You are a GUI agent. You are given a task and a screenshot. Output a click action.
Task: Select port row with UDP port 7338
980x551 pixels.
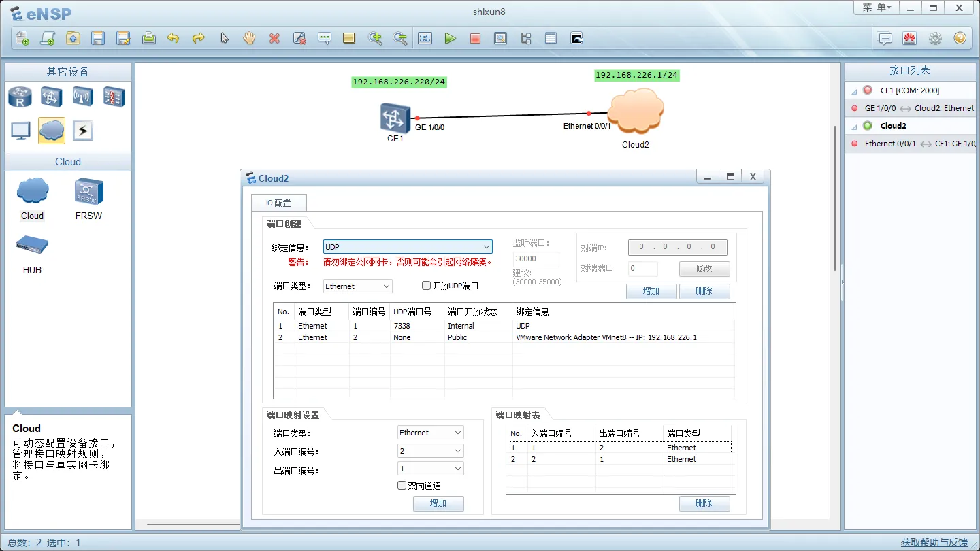504,326
